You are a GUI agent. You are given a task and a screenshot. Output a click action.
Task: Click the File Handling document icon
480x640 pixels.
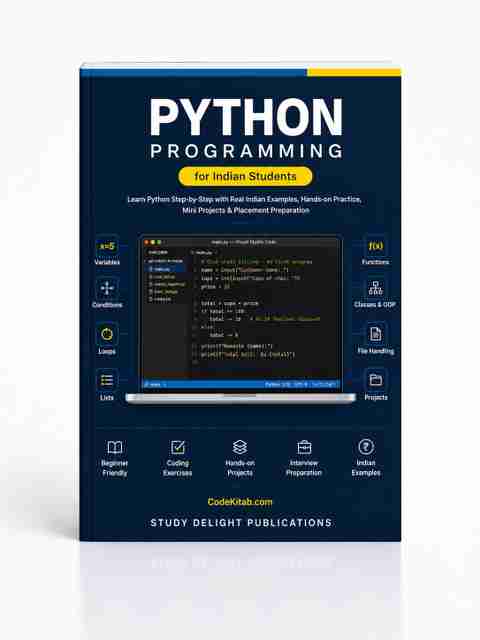376,334
